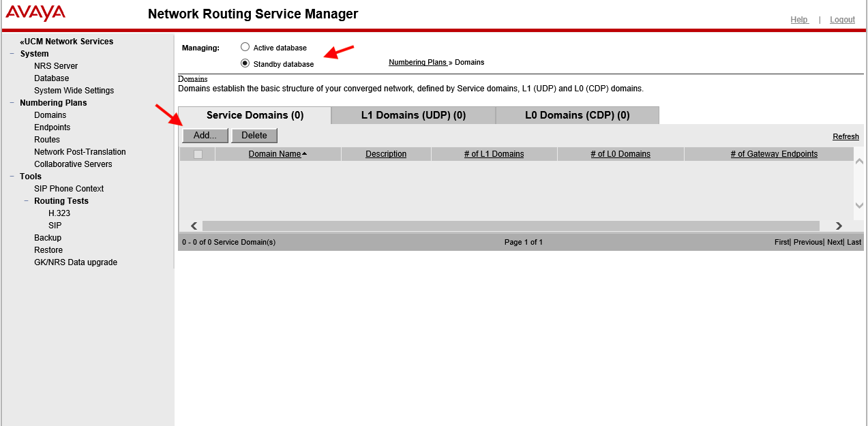Open the H.323 routing test
868x426 pixels.
coord(59,213)
